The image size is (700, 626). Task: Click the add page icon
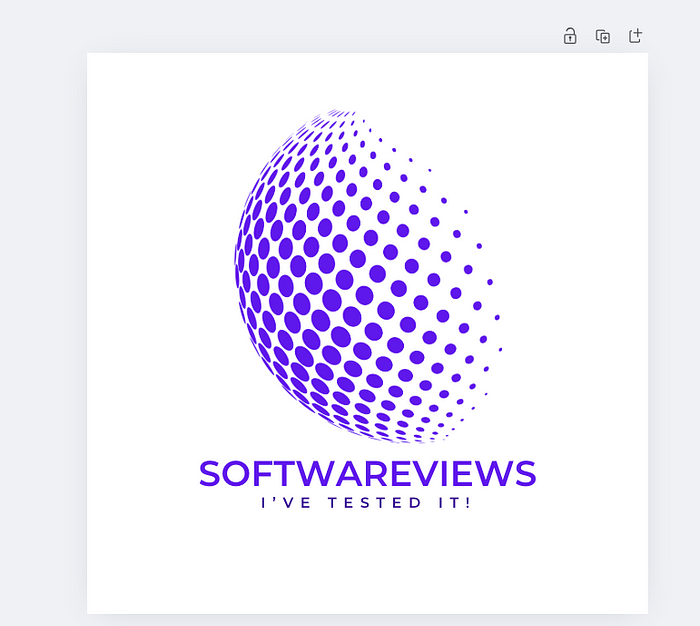(635, 36)
